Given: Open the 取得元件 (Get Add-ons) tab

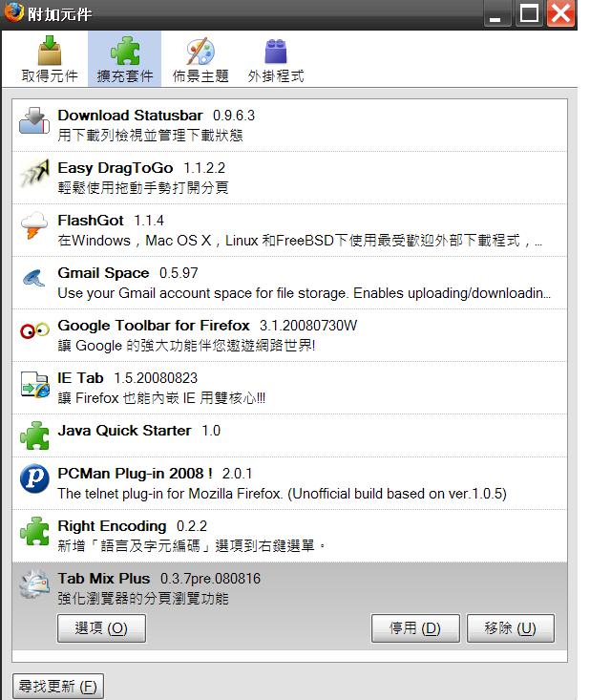Looking at the screenshot, I should click(50, 59).
